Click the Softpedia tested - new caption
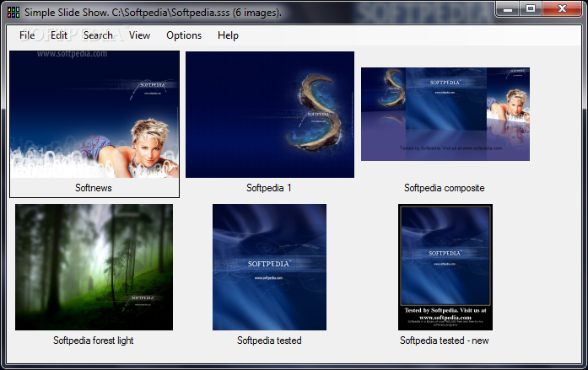The height and width of the screenshot is (370, 588). [445, 341]
